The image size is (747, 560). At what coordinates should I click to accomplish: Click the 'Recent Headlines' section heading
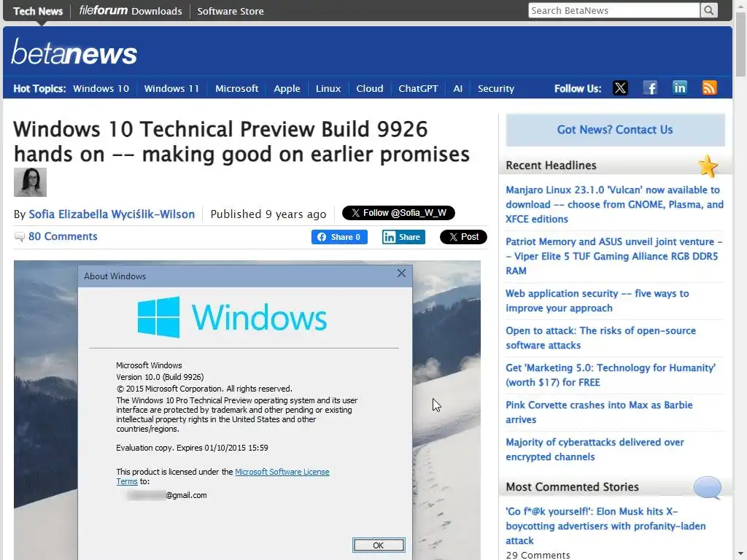click(x=551, y=166)
